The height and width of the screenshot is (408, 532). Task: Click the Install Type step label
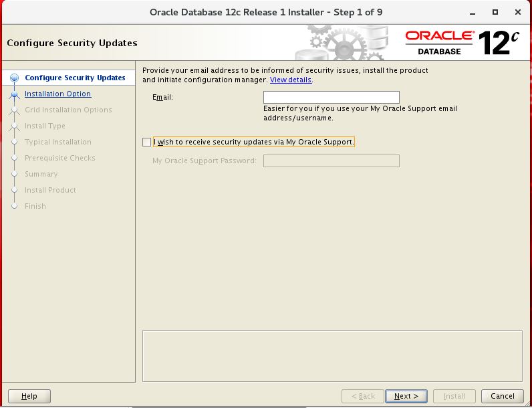[x=45, y=126]
